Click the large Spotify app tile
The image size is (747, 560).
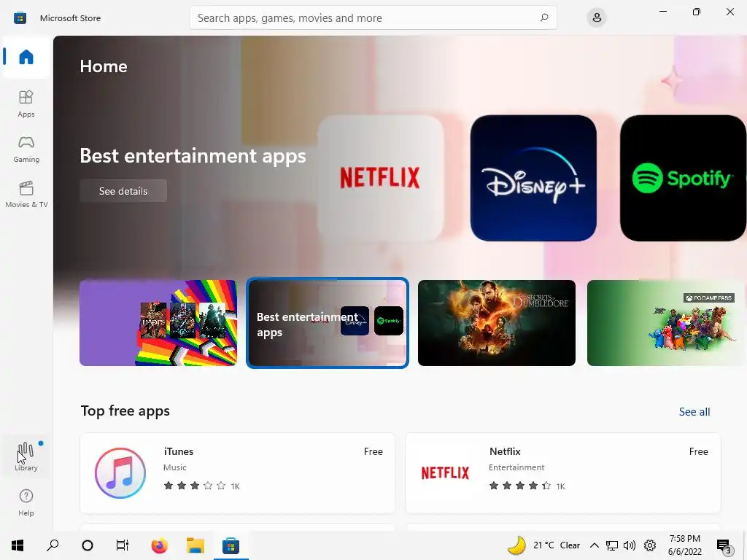(683, 178)
